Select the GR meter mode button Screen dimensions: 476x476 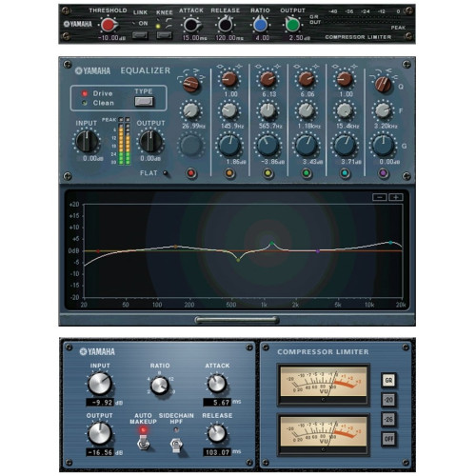(x=388, y=380)
